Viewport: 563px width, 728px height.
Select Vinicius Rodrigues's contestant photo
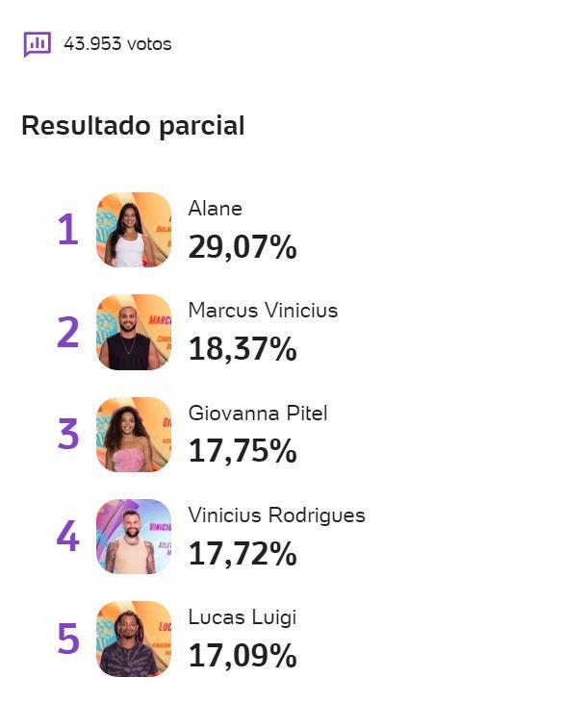[134, 537]
